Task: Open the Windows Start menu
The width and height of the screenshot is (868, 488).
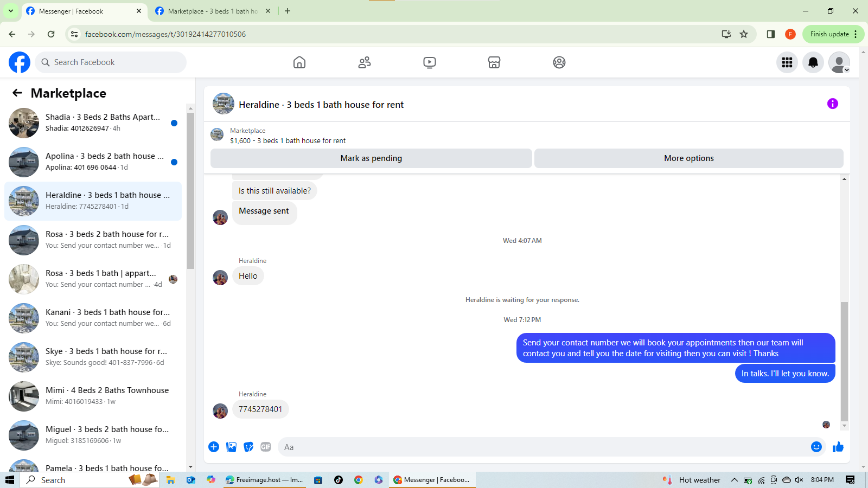Action: click(10, 480)
